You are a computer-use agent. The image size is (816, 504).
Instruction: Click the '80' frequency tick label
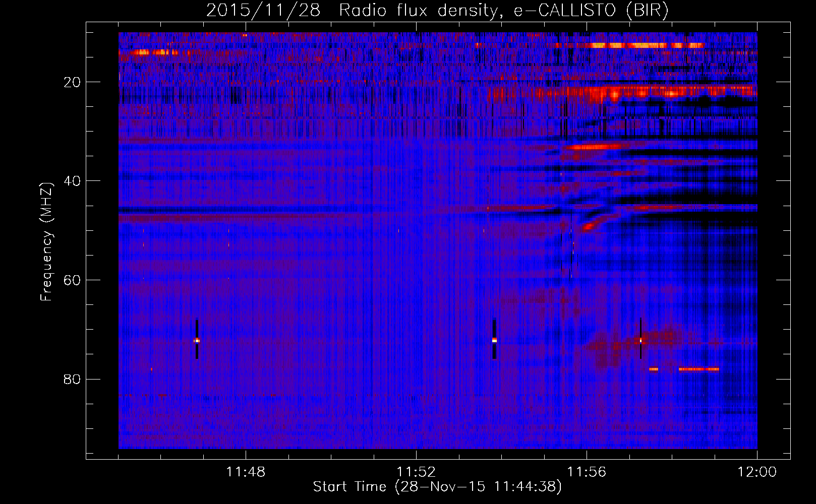point(73,379)
